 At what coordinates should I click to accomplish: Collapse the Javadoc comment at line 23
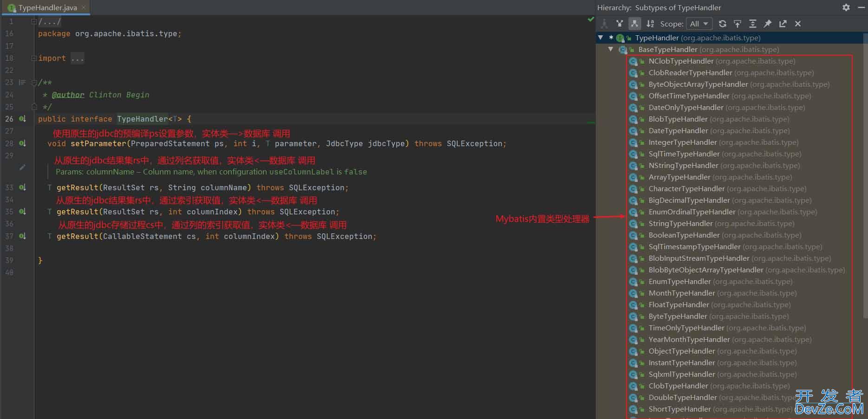[x=33, y=83]
